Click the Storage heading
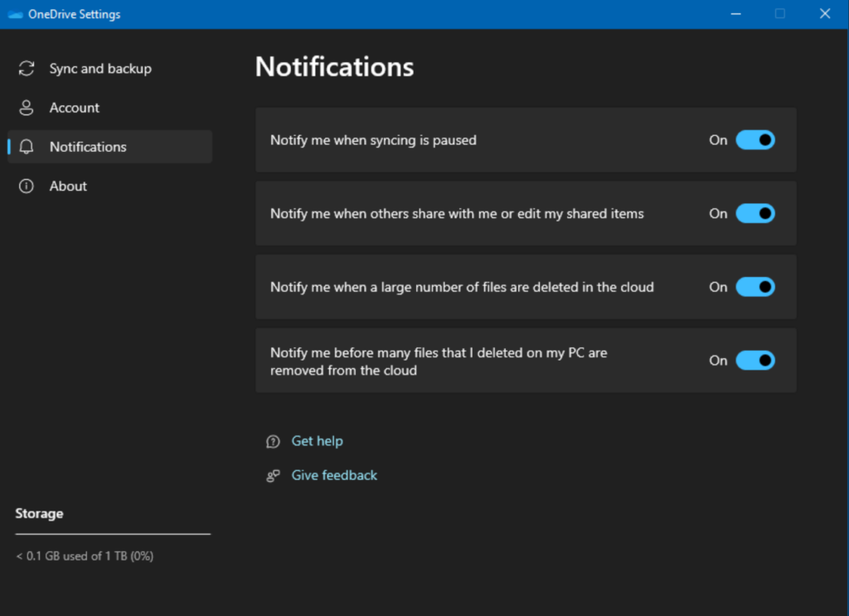 coord(39,514)
